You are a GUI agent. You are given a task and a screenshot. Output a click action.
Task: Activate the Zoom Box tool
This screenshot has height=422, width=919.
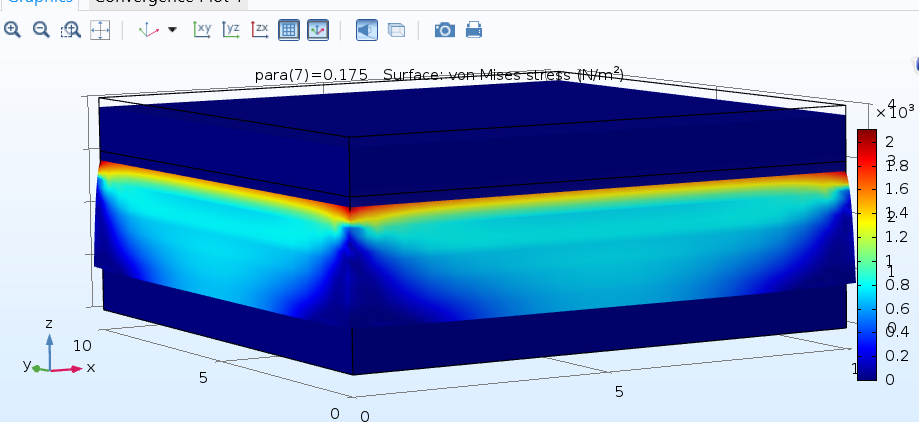point(70,30)
